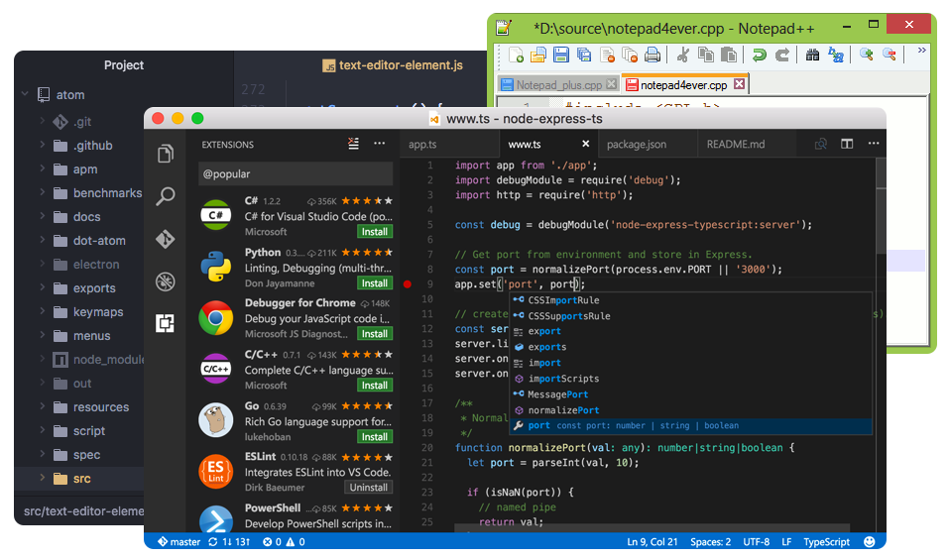Install the Go extension
The height and width of the screenshot is (560, 949).
tap(375, 437)
